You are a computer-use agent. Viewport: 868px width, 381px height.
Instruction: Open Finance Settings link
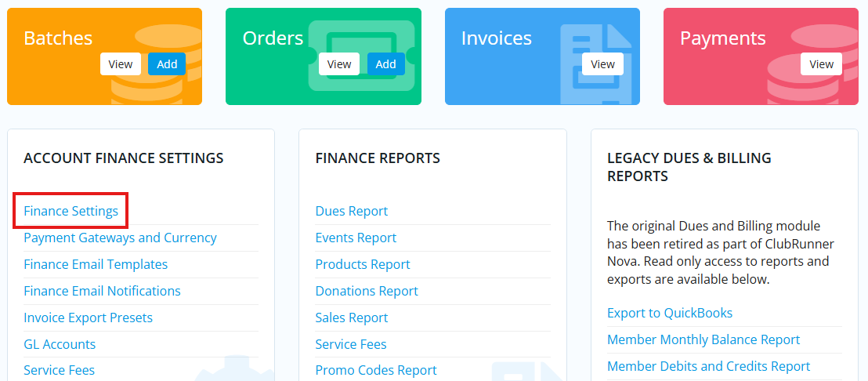71,211
